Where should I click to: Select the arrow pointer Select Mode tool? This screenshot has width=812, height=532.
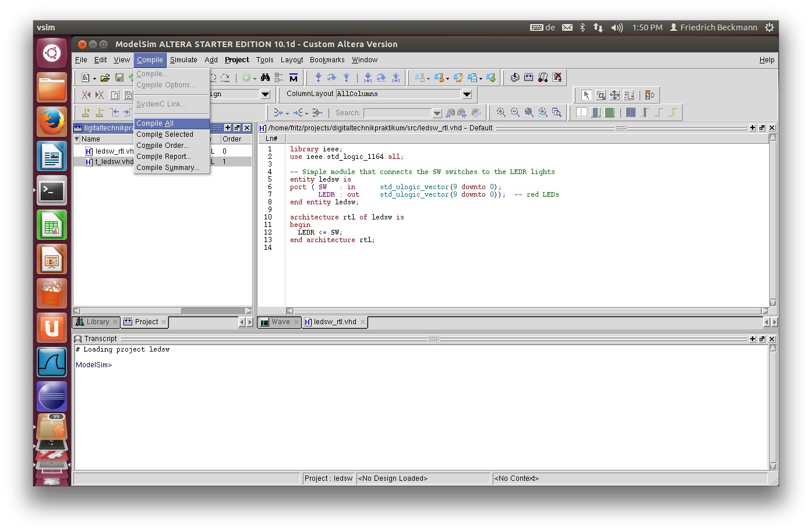coord(587,95)
